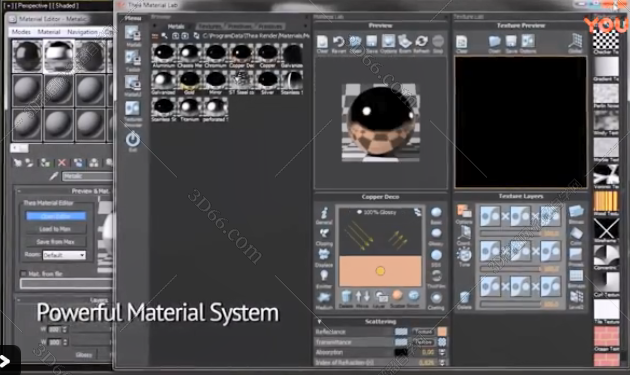Image resolution: width=630 pixels, height=375 pixels.
Task: Select the 100% Glossy layer entry
Action: tap(380, 212)
